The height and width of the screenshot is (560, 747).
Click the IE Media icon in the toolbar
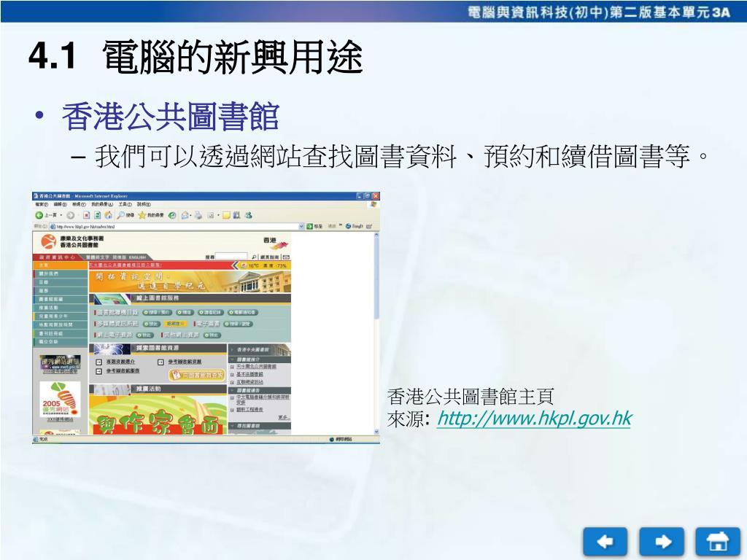point(172,215)
